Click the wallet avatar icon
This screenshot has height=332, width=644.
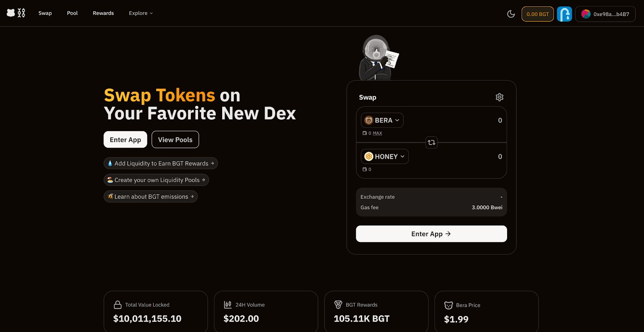tap(586, 14)
